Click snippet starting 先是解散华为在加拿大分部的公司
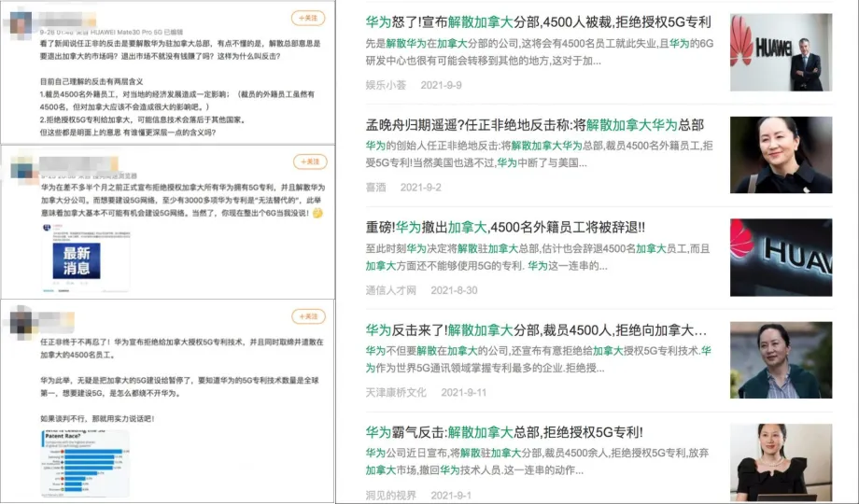This screenshot has width=859, height=504. click(x=540, y=52)
